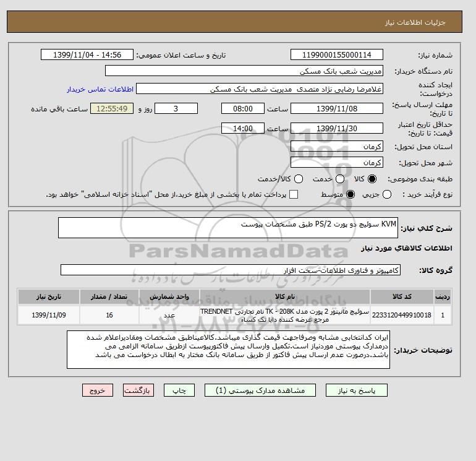Click the KVM switch description text box
The image size is (476, 461).
[x=228, y=228]
